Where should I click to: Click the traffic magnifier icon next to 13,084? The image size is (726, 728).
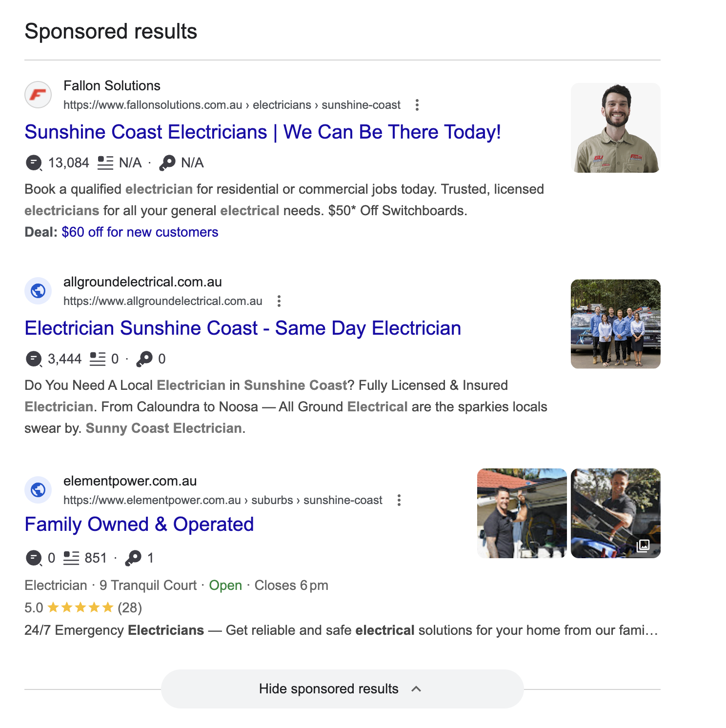(x=33, y=163)
